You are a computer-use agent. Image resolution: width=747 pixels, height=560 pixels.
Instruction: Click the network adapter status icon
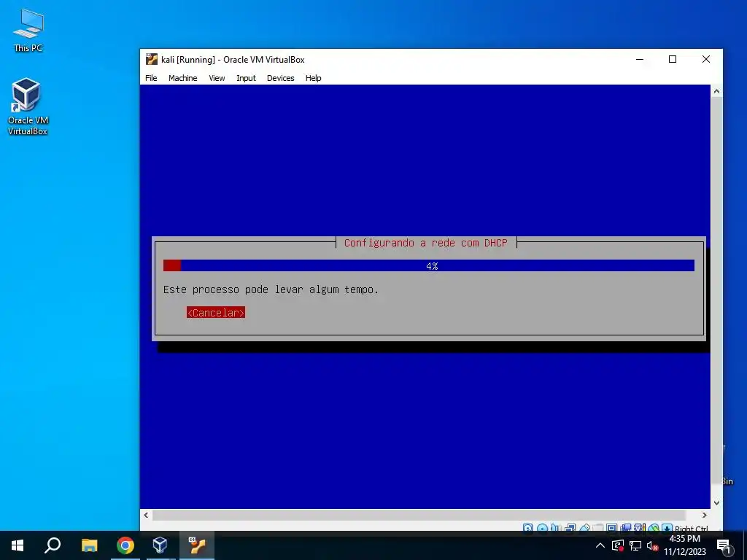pos(570,528)
